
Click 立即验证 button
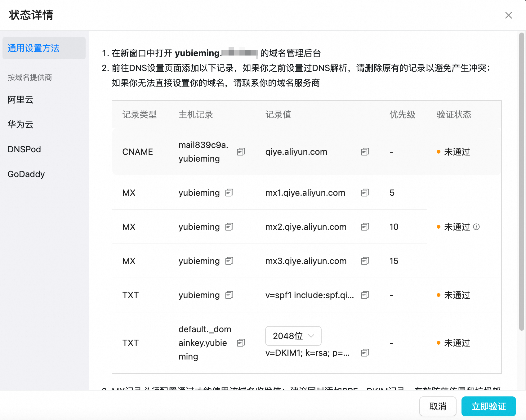(x=488, y=406)
